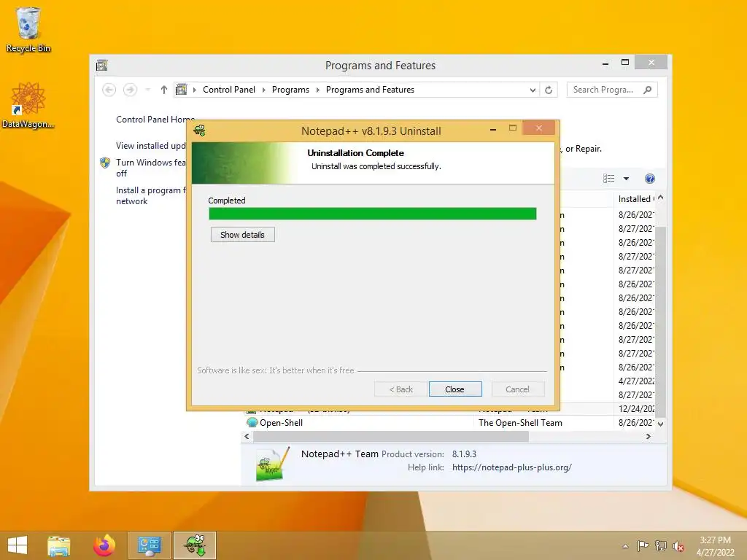Click horizontal scrollbar right arrow
747x560 pixels.
click(x=648, y=436)
